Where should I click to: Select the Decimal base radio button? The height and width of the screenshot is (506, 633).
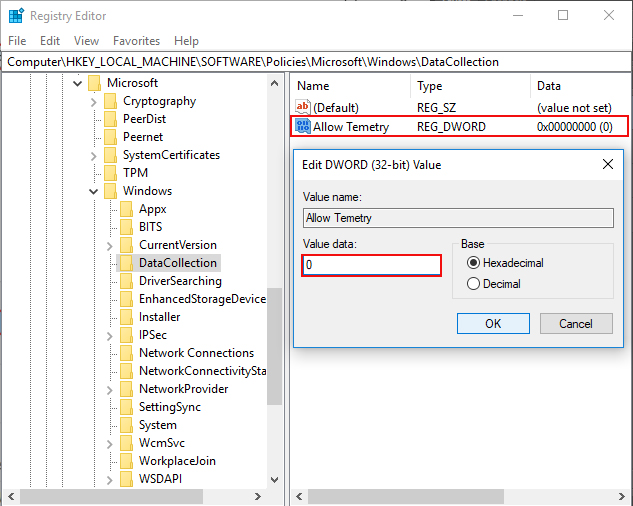(x=473, y=284)
